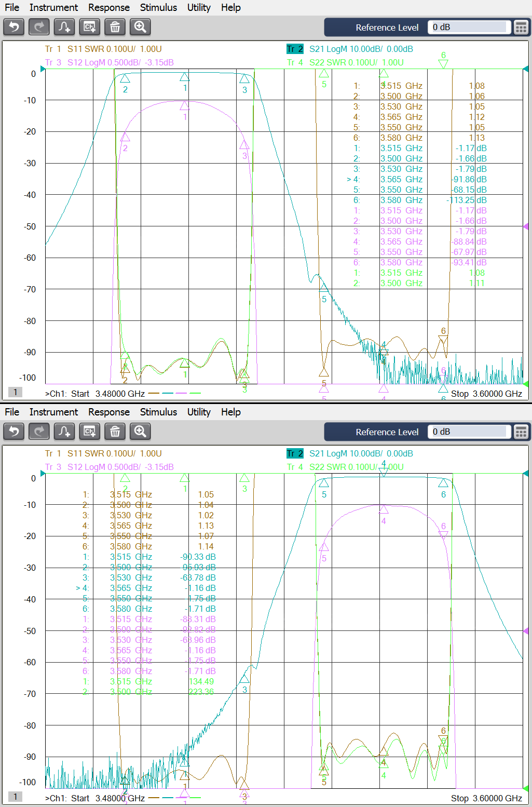Add a new trace in the bottom window

pyautogui.click(x=64, y=432)
